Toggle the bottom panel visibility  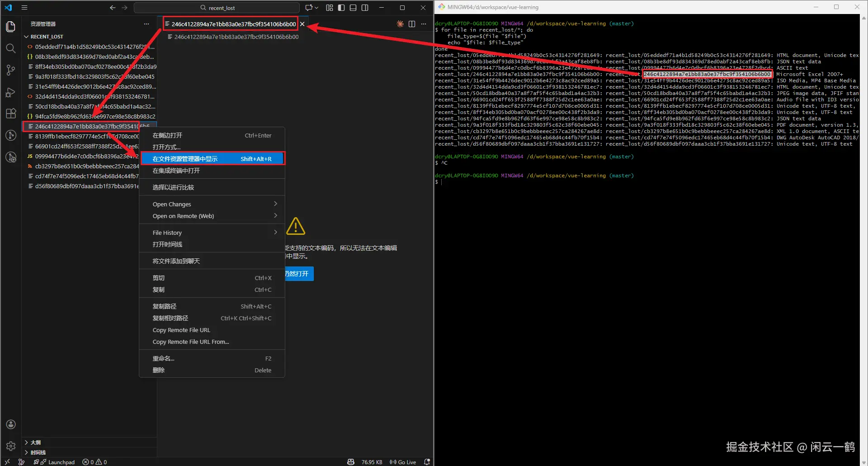[353, 8]
